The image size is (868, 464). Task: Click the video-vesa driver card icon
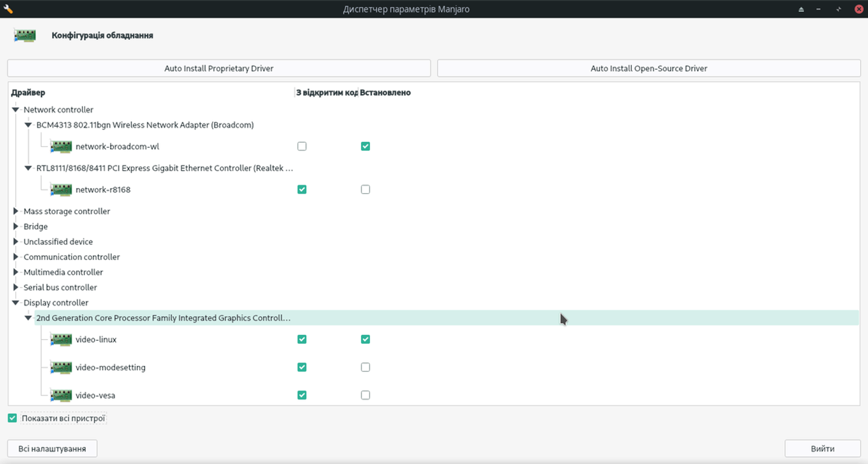pyautogui.click(x=61, y=395)
